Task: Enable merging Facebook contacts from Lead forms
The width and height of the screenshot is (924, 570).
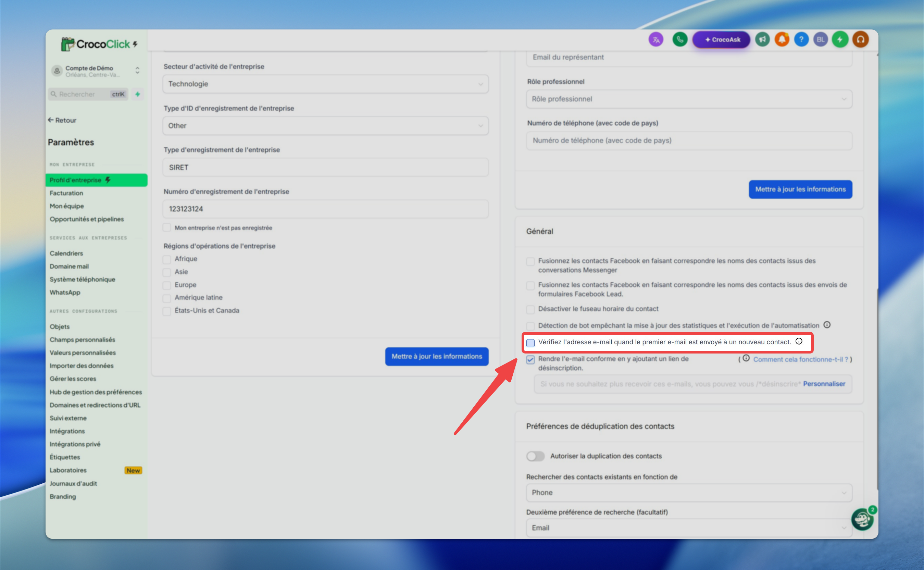Action: 530,285
